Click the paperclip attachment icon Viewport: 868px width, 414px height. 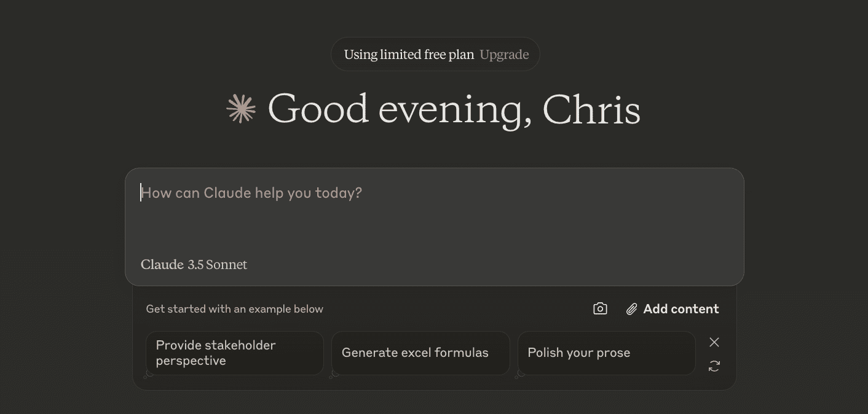(631, 309)
